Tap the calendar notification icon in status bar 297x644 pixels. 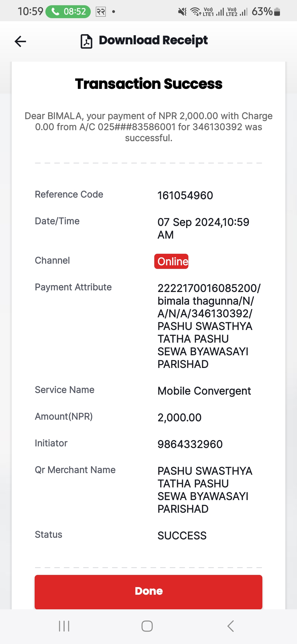click(101, 12)
